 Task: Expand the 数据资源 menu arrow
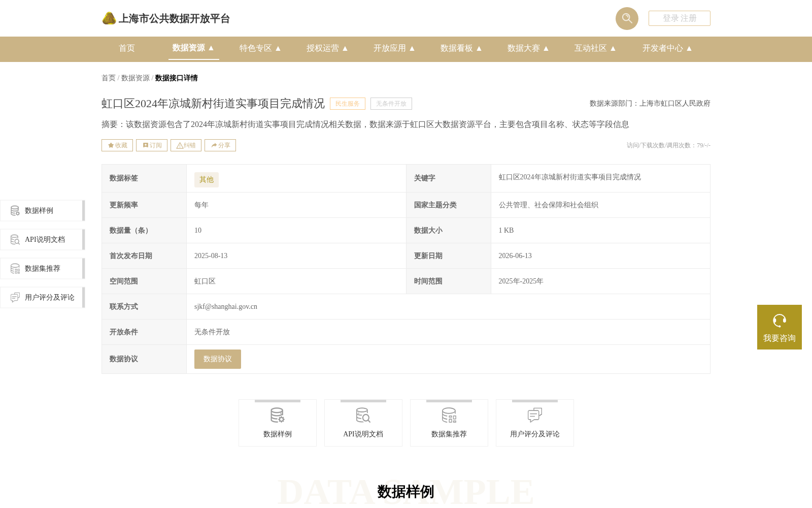click(211, 48)
